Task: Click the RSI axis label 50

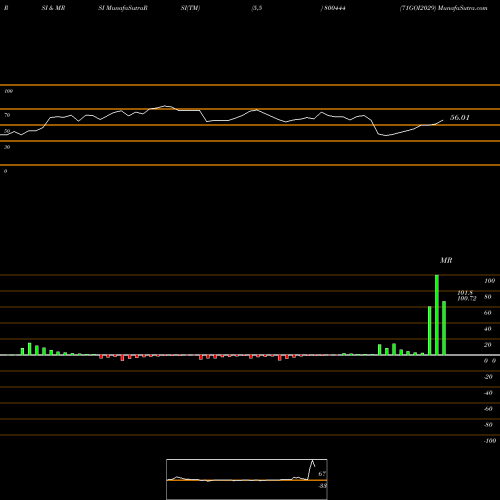Action: (x=7, y=131)
